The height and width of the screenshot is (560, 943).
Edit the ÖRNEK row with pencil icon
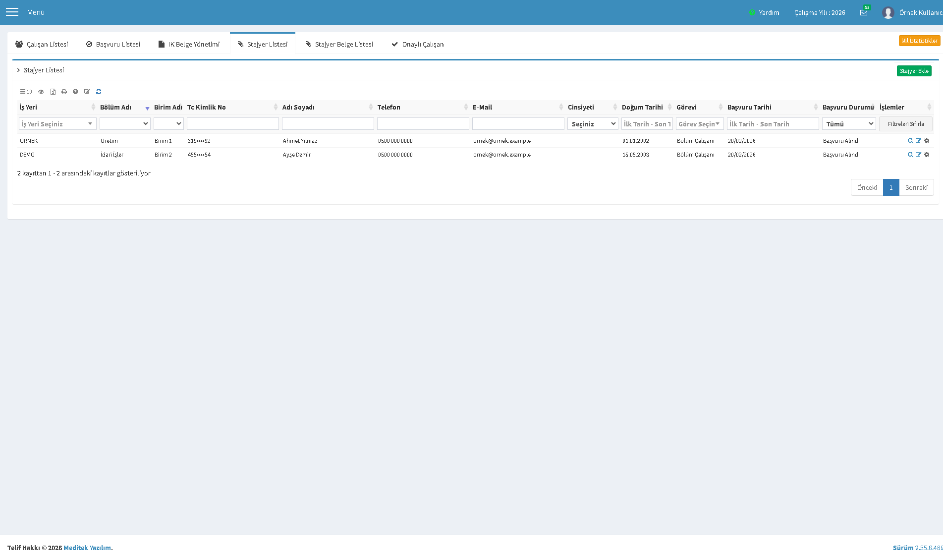pos(918,141)
